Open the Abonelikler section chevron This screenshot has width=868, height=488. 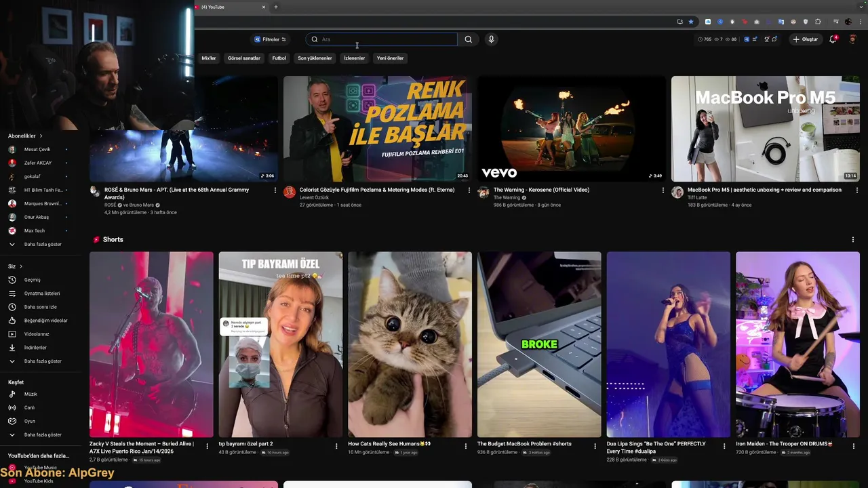[x=41, y=136]
